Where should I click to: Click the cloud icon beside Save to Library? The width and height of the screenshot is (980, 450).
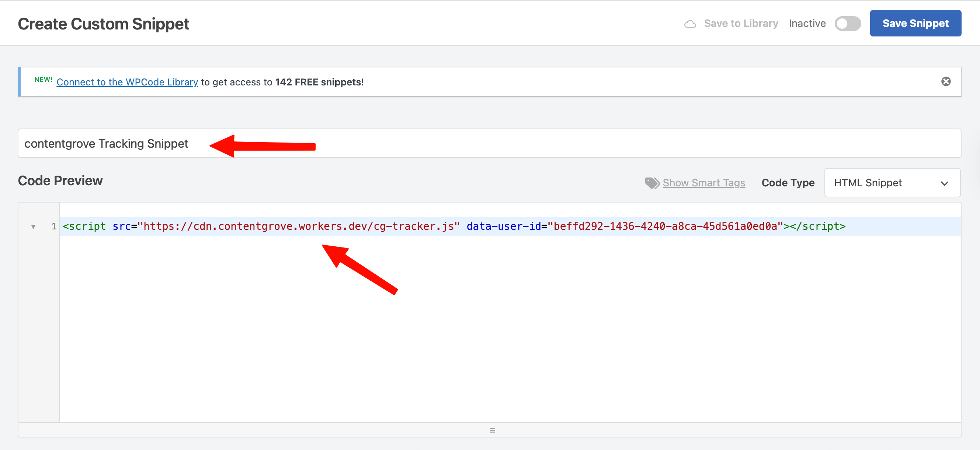pos(690,24)
